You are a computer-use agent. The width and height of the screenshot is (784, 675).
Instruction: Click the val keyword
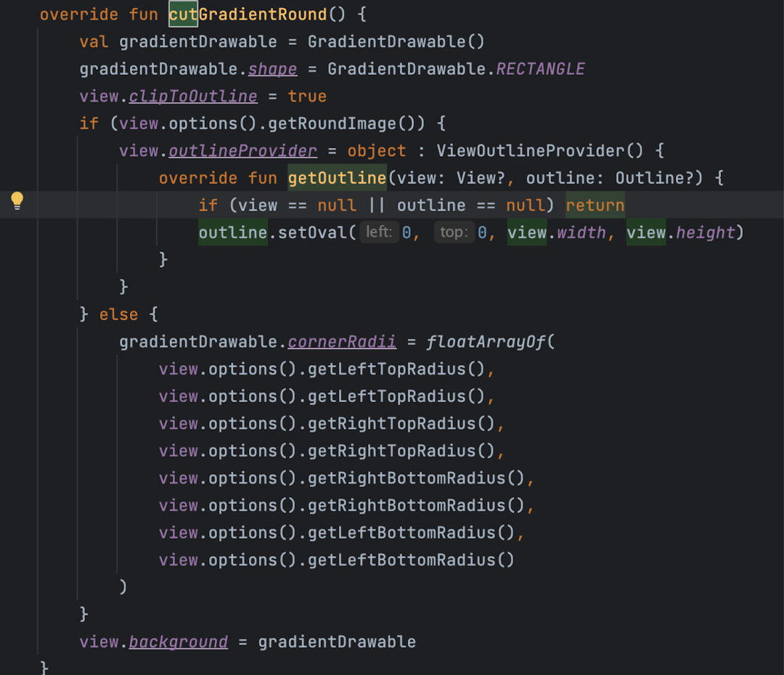click(94, 42)
